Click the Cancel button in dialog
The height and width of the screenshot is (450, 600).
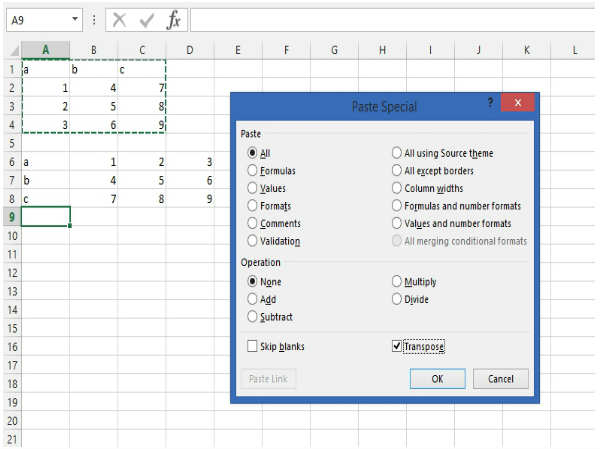[x=500, y=379]
